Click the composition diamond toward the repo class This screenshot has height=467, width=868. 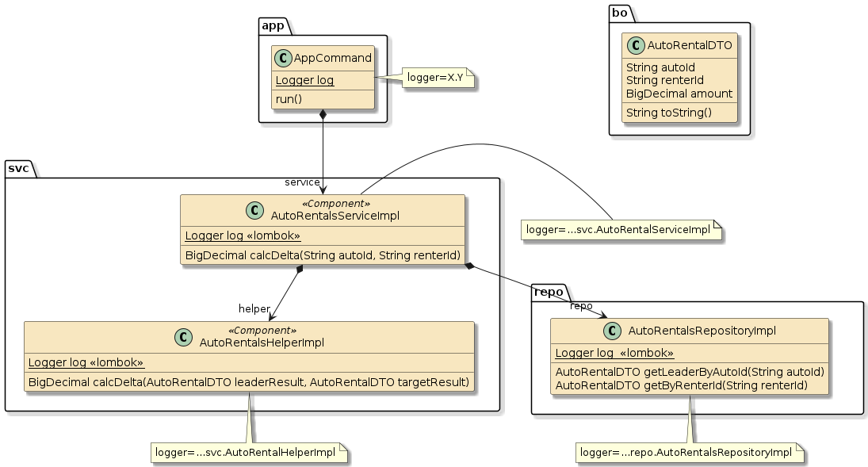(470, 266)
